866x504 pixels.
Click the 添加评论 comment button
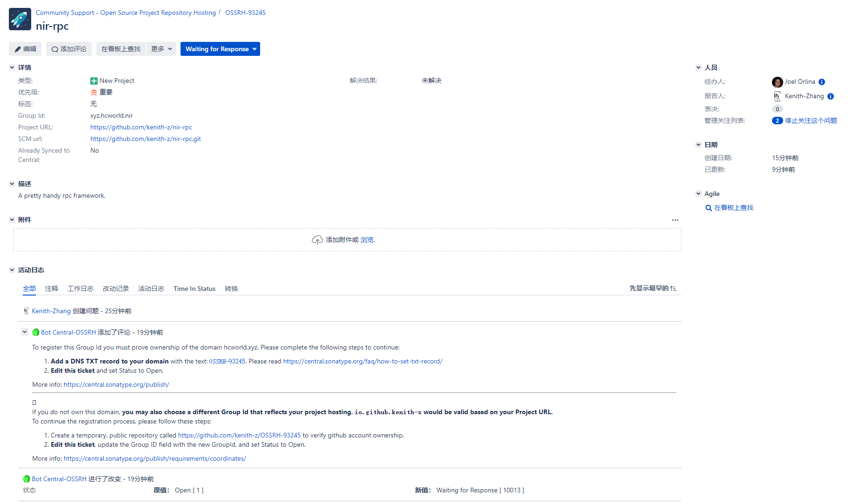69,49
